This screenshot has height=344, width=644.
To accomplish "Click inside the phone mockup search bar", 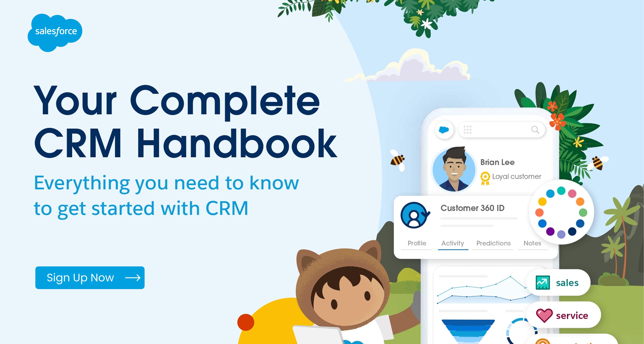I will point(502,130).
